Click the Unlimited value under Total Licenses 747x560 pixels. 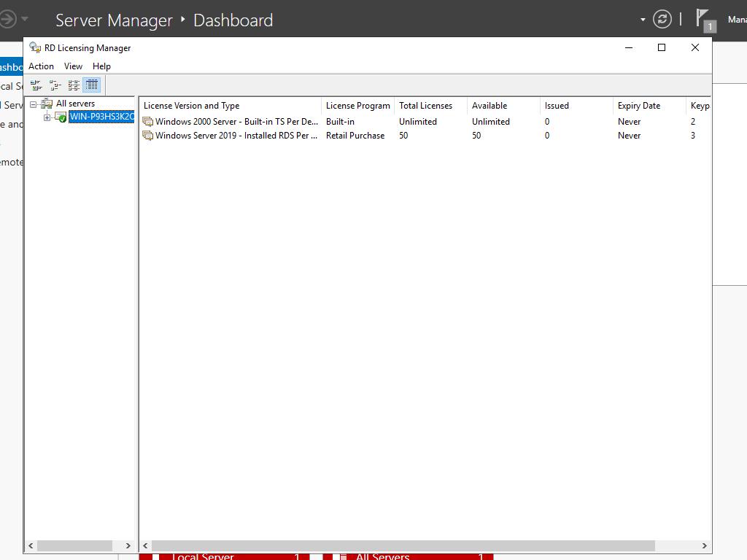pyautogui.click(x=418, y=122)
